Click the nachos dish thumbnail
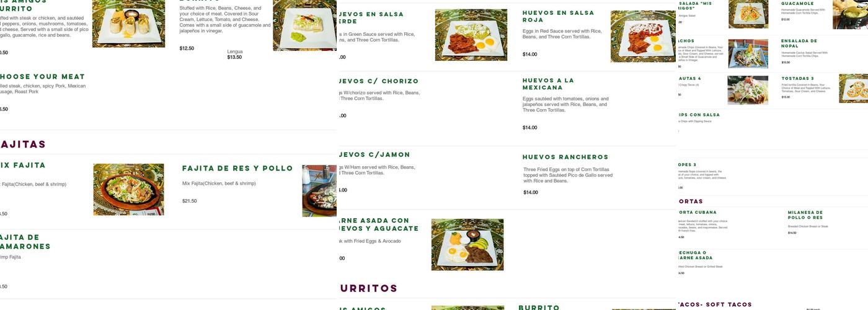868x310 pixels. [x=748, y=54]
